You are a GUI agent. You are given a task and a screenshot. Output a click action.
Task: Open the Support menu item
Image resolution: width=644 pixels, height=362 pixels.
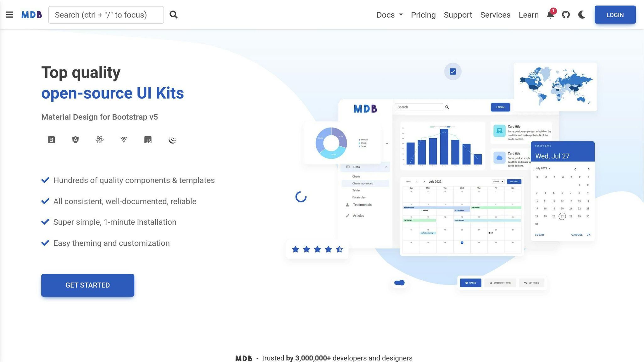pyautogui.click(x=458, y=15)
